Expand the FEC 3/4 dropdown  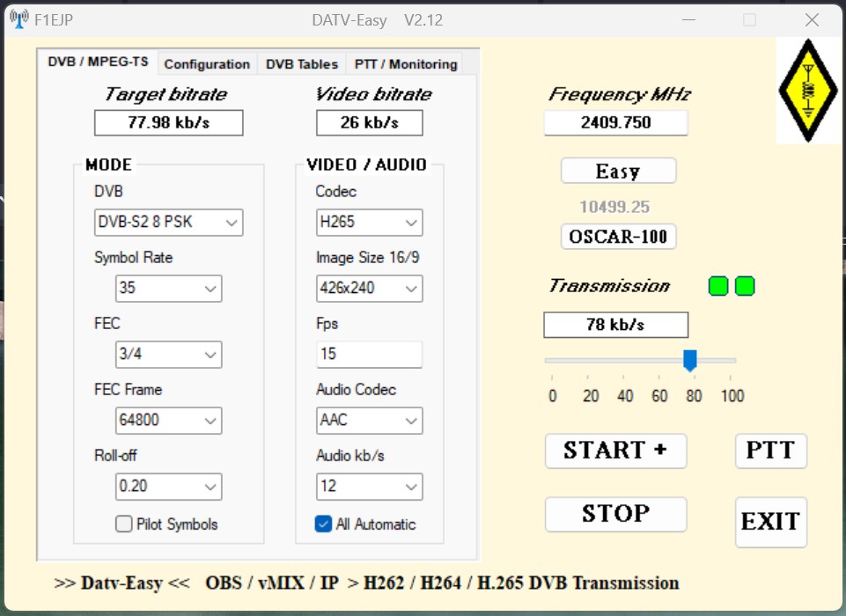168,355
